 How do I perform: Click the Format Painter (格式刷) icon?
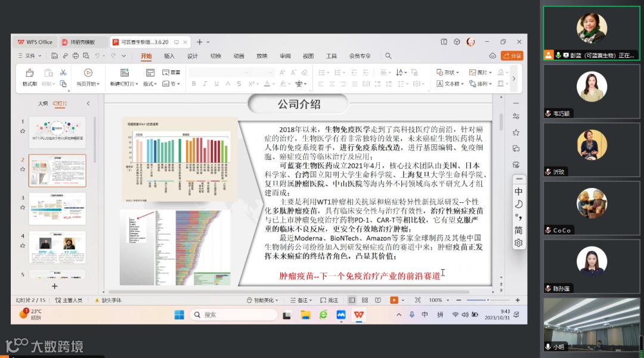pyautogui.click(x=30, y=73)
